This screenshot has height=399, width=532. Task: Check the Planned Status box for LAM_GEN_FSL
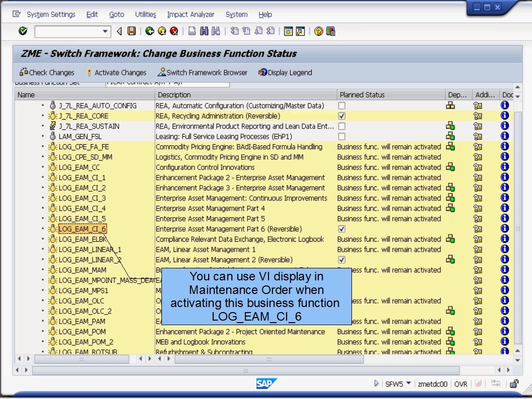pos(341,136)
